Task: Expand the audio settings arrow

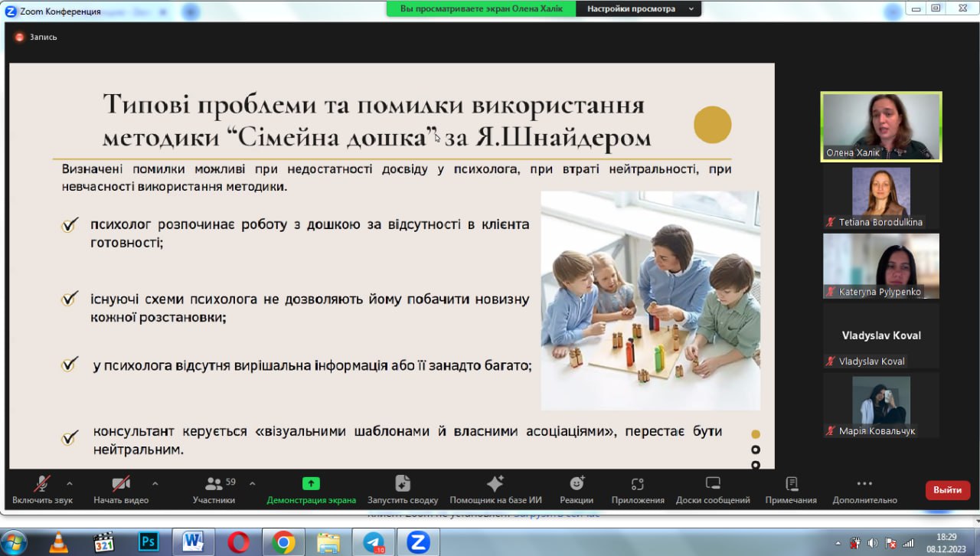Action: coord(70,483)
